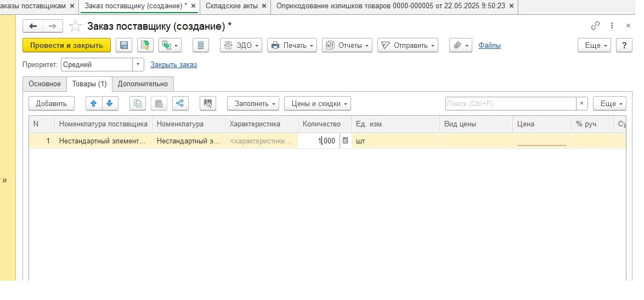Select the Товары (1) tab
Viewport: 644px width, 300px height.
89,84
